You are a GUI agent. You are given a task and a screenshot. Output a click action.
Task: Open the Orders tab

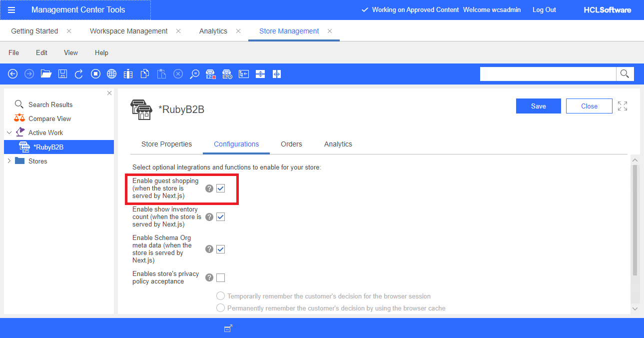pos(291,144)
